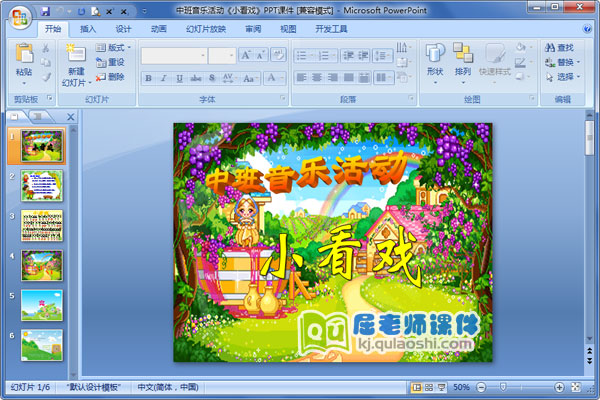Click the Arrange (排列) icon

(x=462, y=58)
